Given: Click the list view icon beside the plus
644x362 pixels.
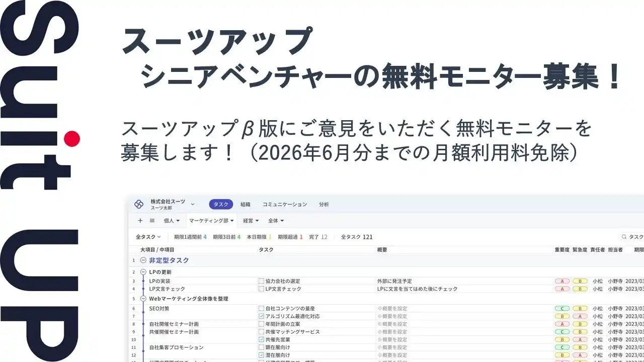Looking at the screenshot, I should [152, 220].
